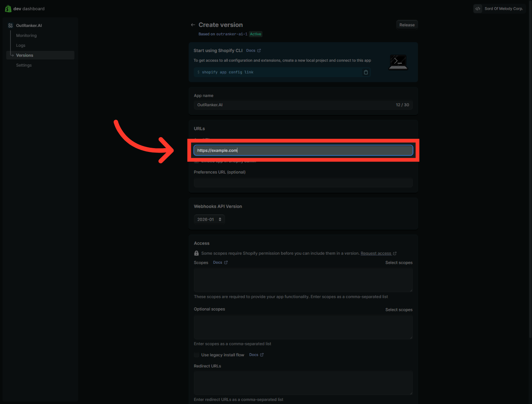Select Versions in the sidebar

[x=40, y=55]
